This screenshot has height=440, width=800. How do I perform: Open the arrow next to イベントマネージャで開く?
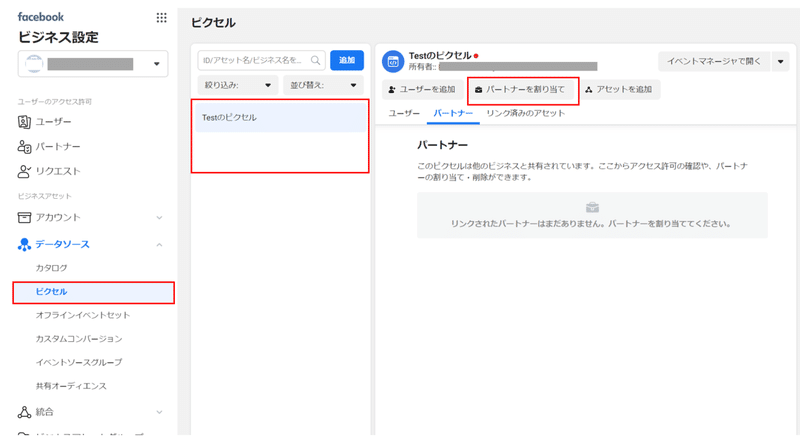781,61
